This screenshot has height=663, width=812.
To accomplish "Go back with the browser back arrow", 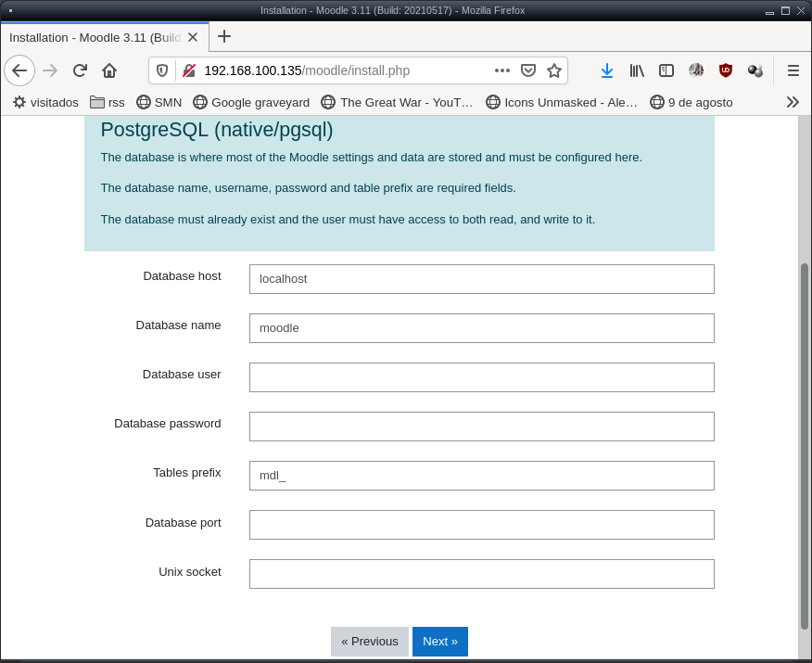I will pyautogui.click(x=19, y=70).
